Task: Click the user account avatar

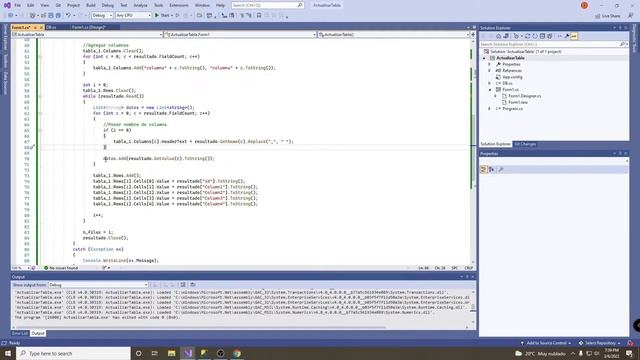Action: coord(584,5)
